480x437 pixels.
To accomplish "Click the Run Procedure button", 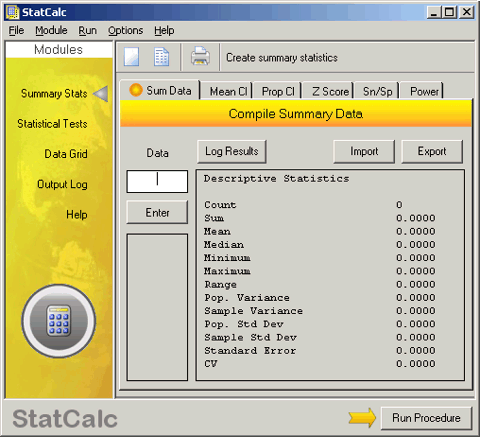I will [426, 418].
